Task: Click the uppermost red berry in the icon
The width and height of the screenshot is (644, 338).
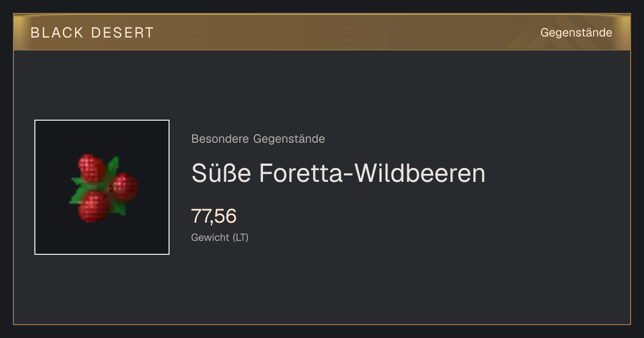Action: click(x=92, y=167)
